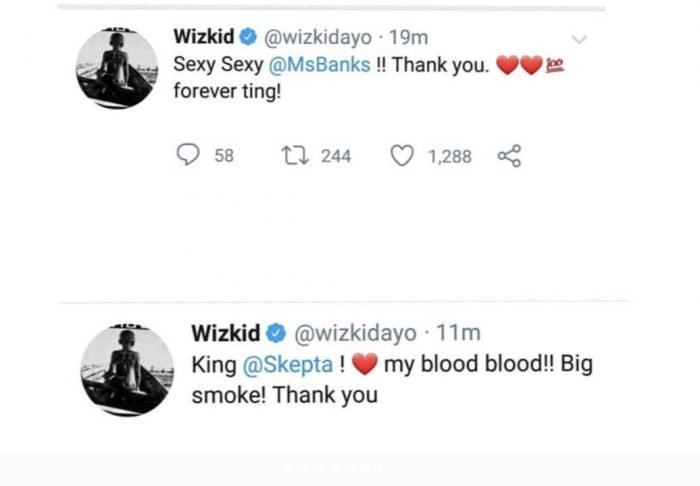Screen dimensions: 700x486
Task: Open the @Skepta mention link
Action: click(x=288, y=365)
